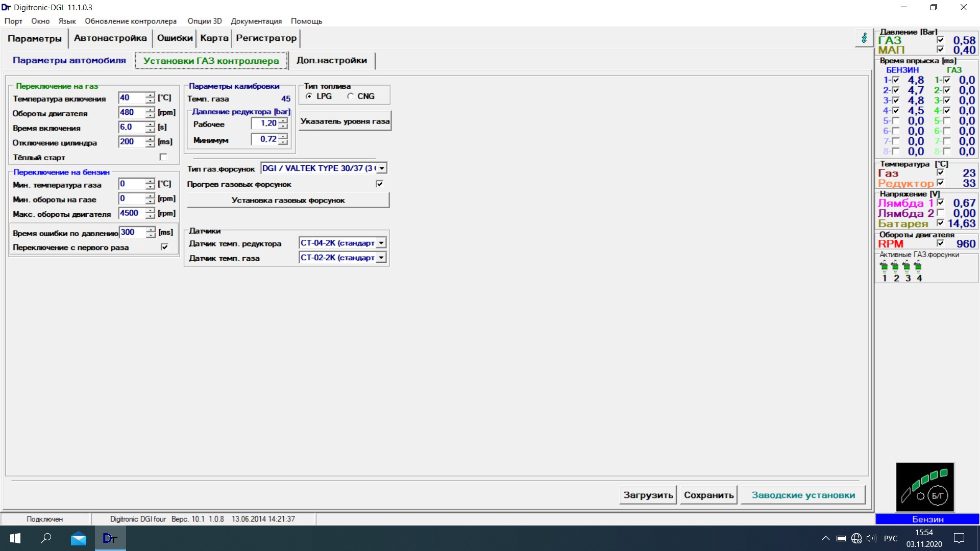Click Digitronic app icon in taskbar
The image size is (980, 551).
[110, 538]
